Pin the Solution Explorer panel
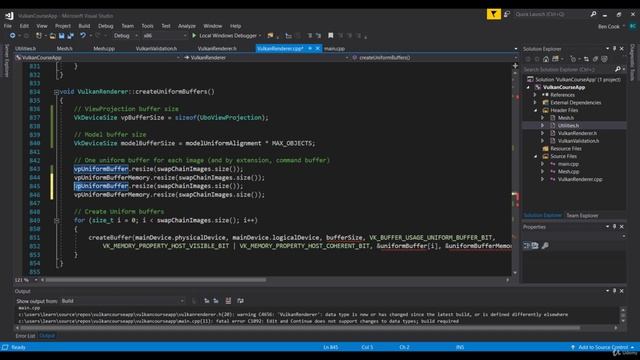The height and width of the screenshot is (360, 640). coord(615,49)
